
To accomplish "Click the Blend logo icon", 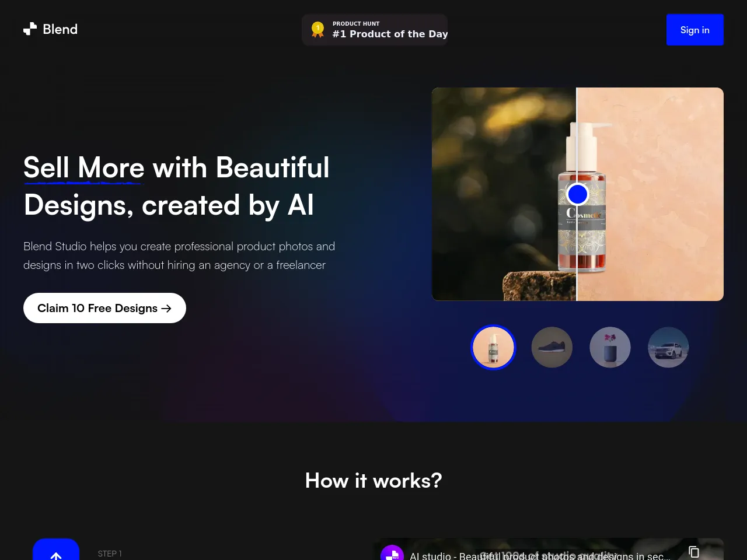I will click(30, 29).
